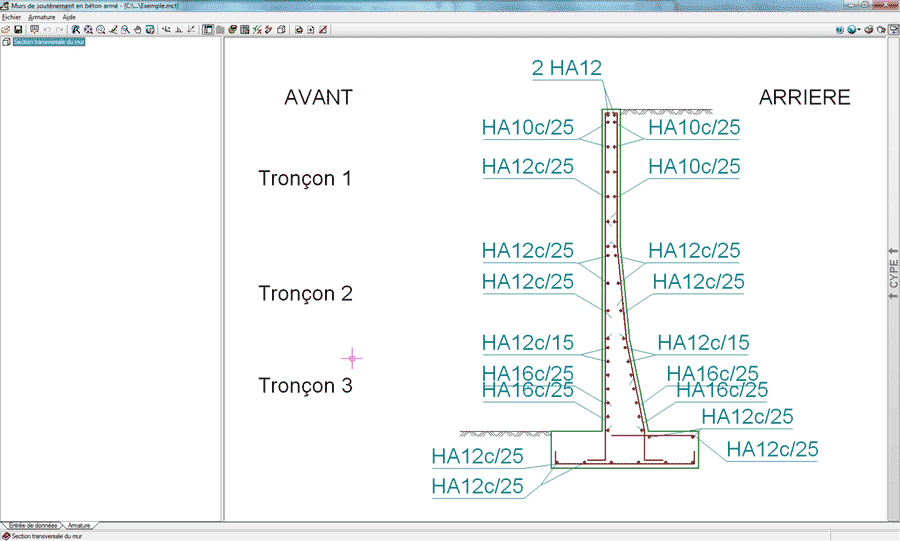Select the zoom window magnifier tool
This screenshot has width=900, height=541.
(x=125, y=29)
